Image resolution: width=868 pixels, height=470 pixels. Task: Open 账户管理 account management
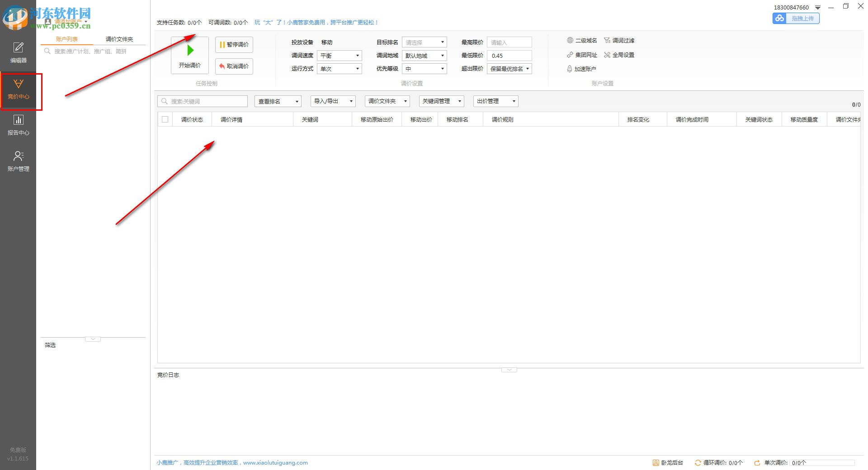point(18,161)
